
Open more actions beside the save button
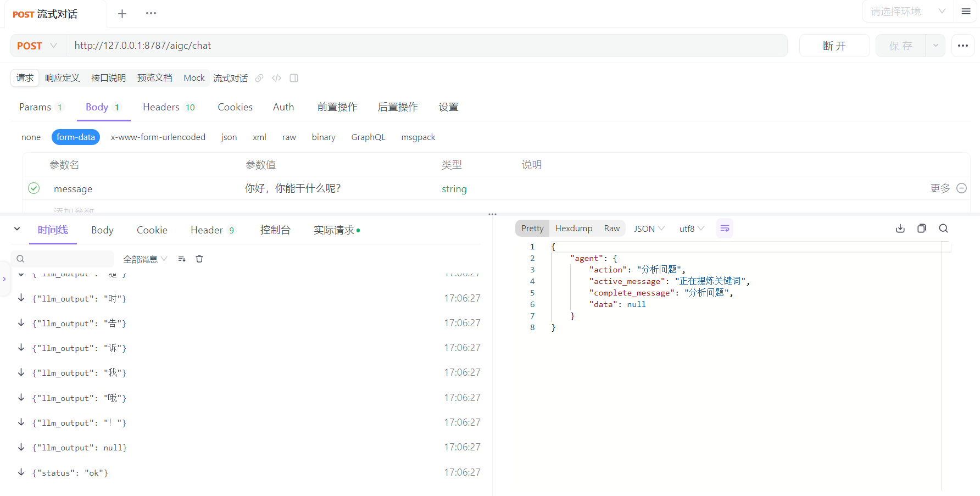click(962, 46)
